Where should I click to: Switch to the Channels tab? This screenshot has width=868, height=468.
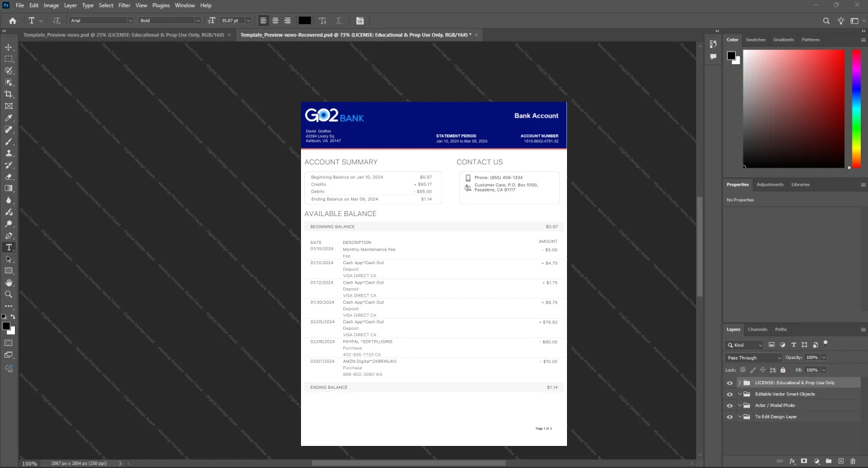pos(757,329)
